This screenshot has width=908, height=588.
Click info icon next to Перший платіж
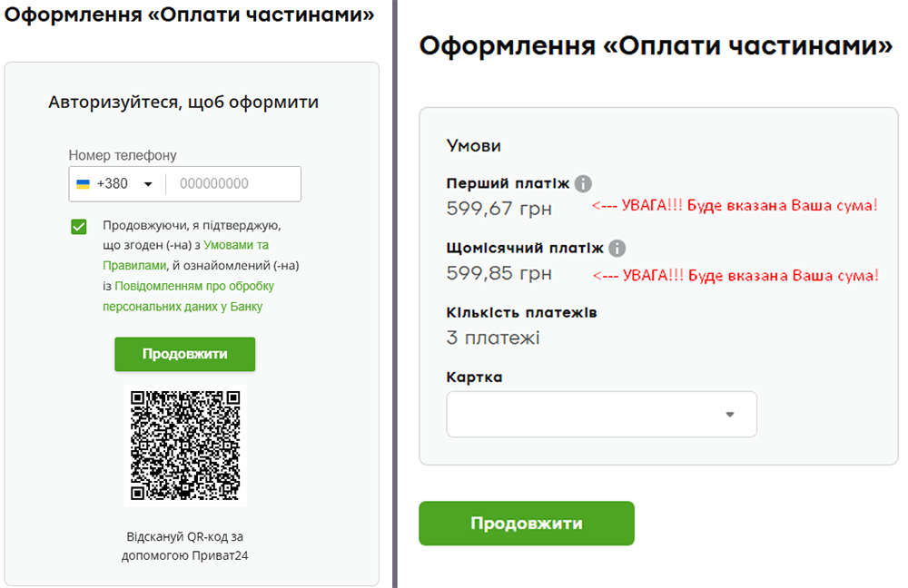(585, 182)
